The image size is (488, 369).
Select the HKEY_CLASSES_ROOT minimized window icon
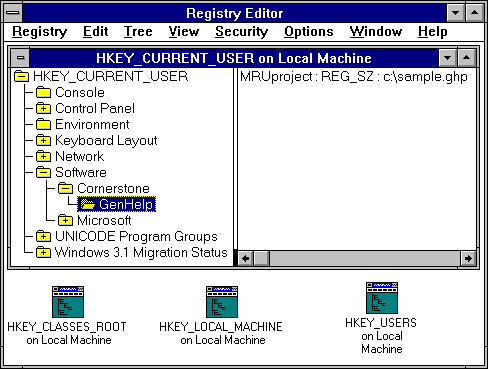coord(68,302)
